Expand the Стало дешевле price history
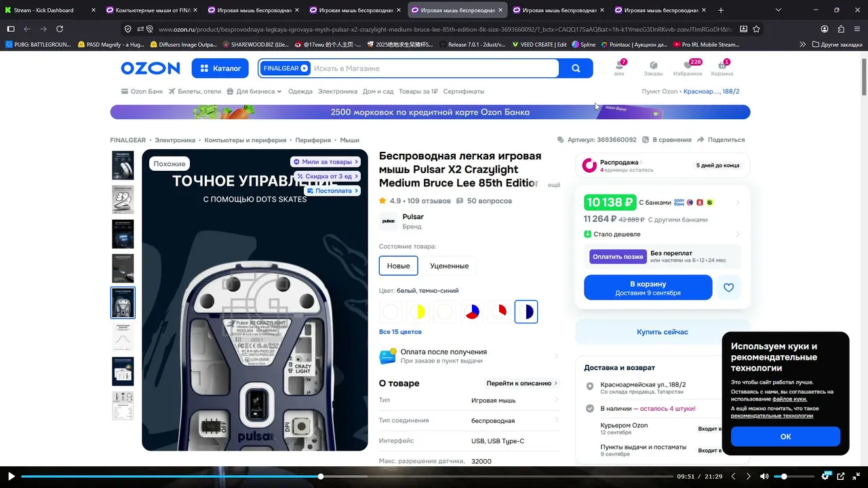Screen dimensions: 868x488 [662, 235]
